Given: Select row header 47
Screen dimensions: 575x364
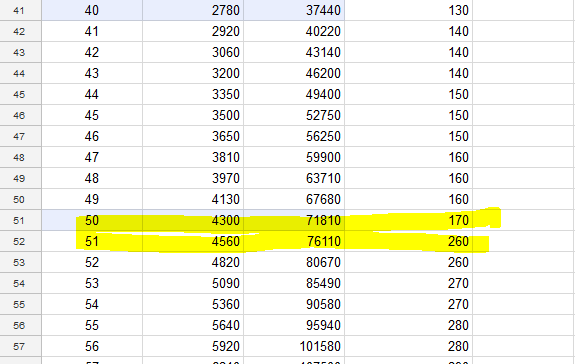Looking at the screenshot, I should coord(21,136).
